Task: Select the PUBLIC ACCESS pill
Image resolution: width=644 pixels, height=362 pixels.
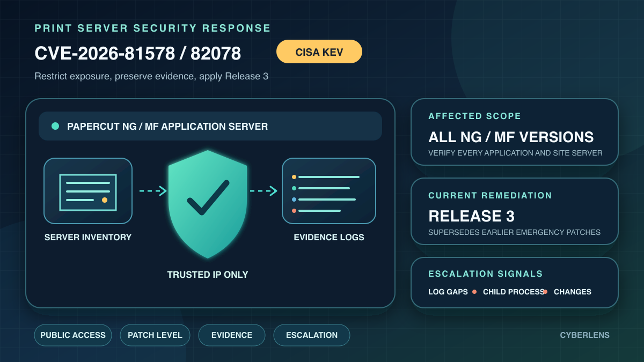Action: tap(73, 335)
